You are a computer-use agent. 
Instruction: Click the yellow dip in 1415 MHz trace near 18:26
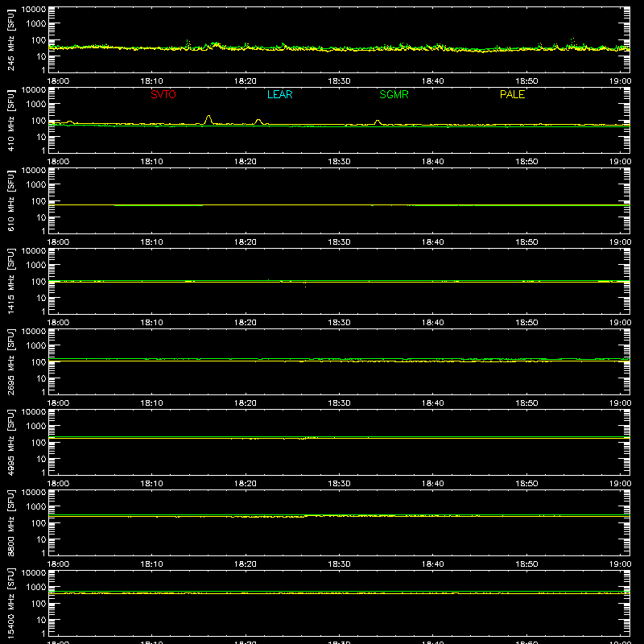[305, 284]
